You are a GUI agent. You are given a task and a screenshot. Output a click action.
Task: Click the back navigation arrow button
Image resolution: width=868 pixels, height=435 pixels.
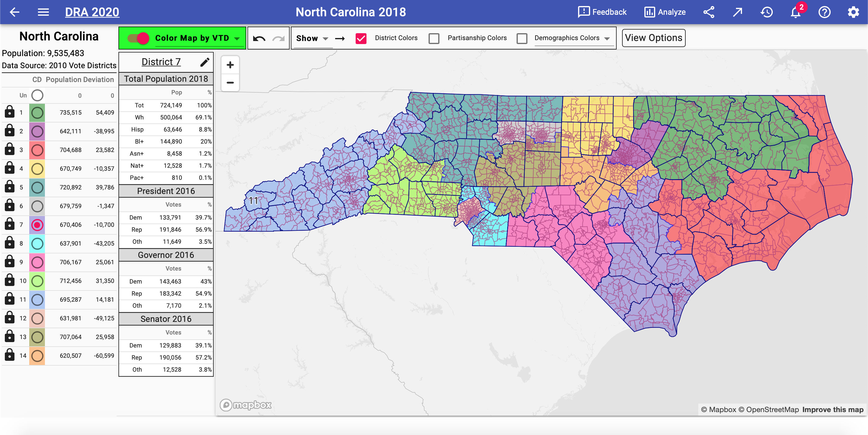coord(15,12)
